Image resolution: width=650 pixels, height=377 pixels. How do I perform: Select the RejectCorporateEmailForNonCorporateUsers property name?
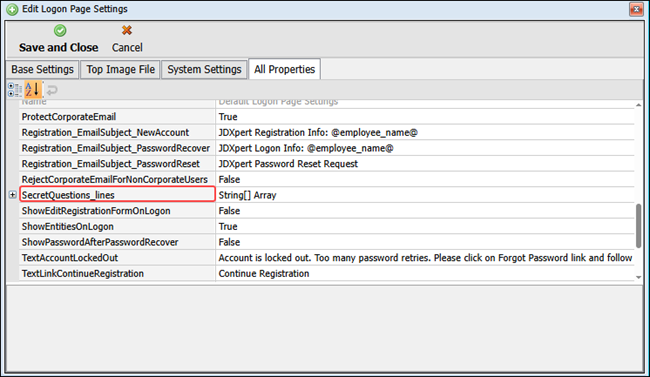pos(114,180)
